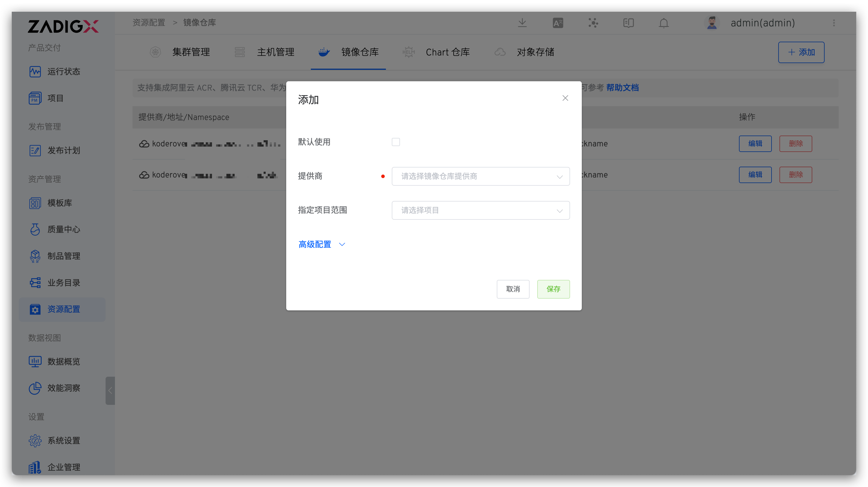Click 编辑 for the second registry row
The image size is (868, 487).
755,175
